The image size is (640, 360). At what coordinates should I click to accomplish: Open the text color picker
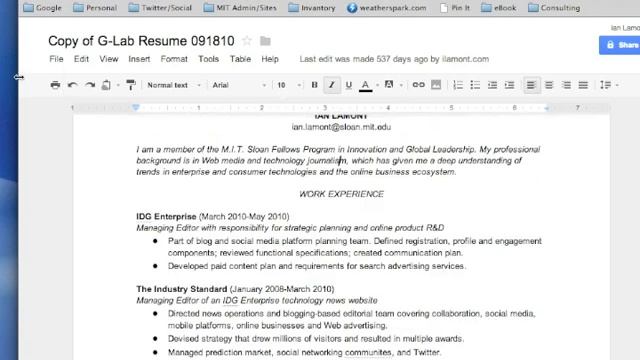tap(366, 85)
